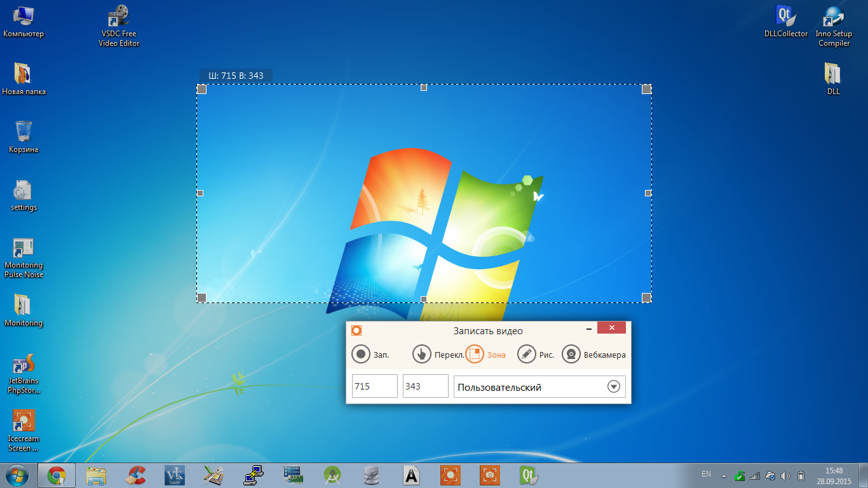
Task: Open the green check tray icon
Action: pyautogui.click(x=740, y=475)
